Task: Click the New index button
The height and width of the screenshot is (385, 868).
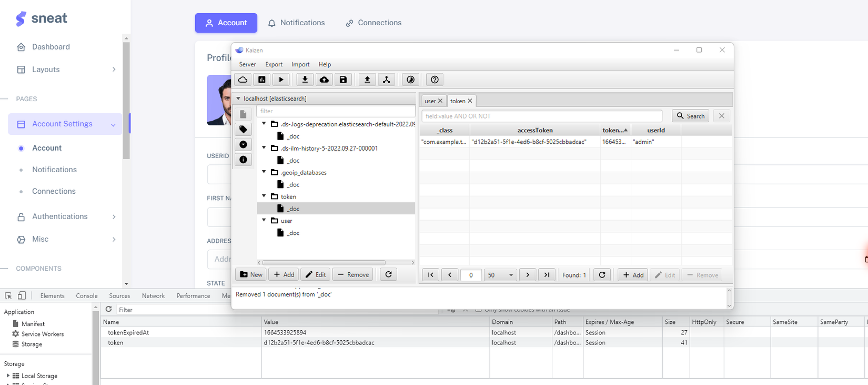Action: (251, 274)
